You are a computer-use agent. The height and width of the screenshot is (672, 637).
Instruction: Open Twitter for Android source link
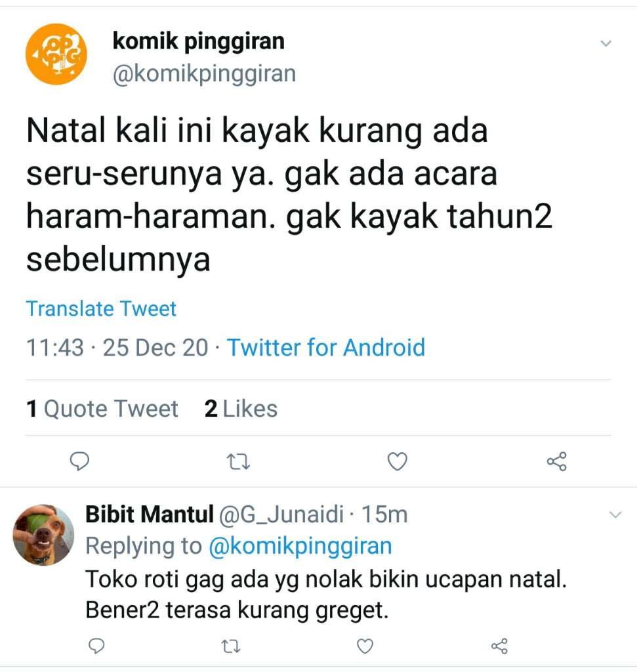click(x=326, y=348)
